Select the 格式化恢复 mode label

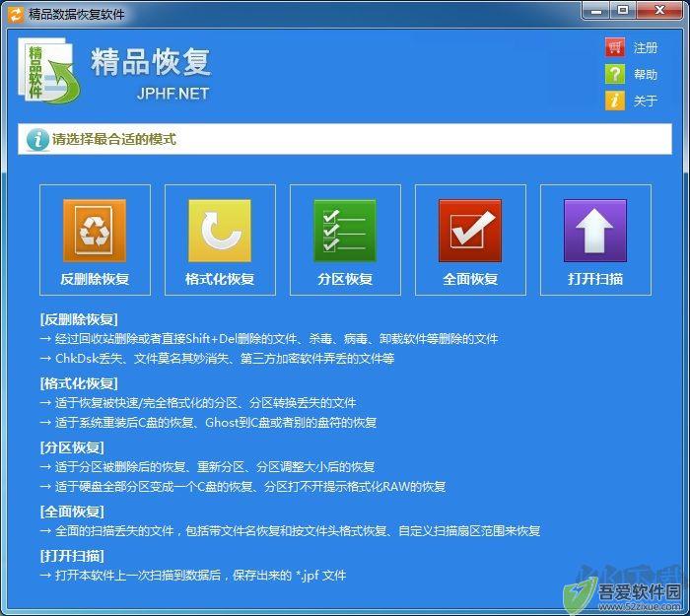click(x=220, y=279)
